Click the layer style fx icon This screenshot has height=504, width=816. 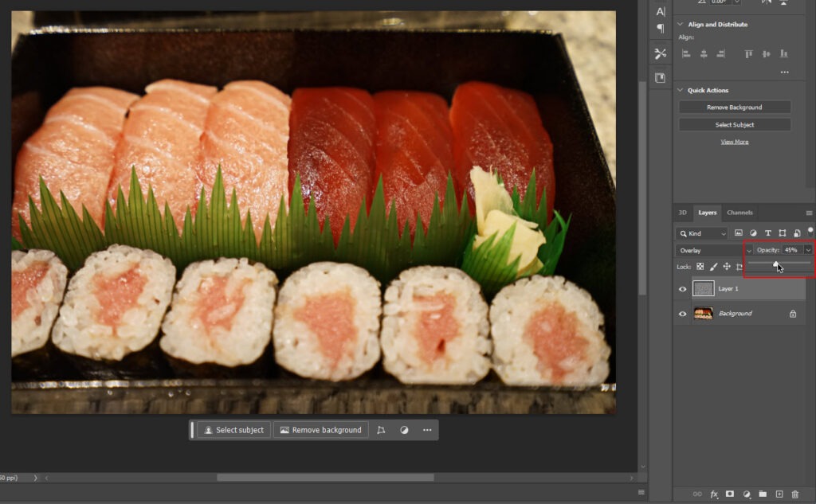[714, 494]
